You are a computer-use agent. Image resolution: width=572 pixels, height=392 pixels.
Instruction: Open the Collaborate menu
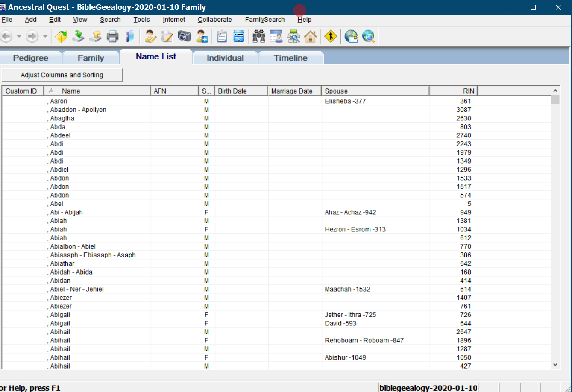[214, 20]
